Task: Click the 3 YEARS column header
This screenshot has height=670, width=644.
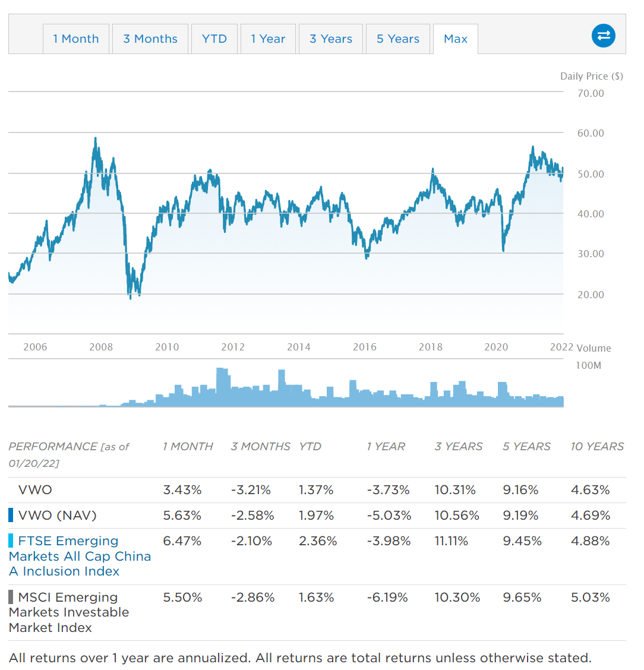Action: coord(459,446)
